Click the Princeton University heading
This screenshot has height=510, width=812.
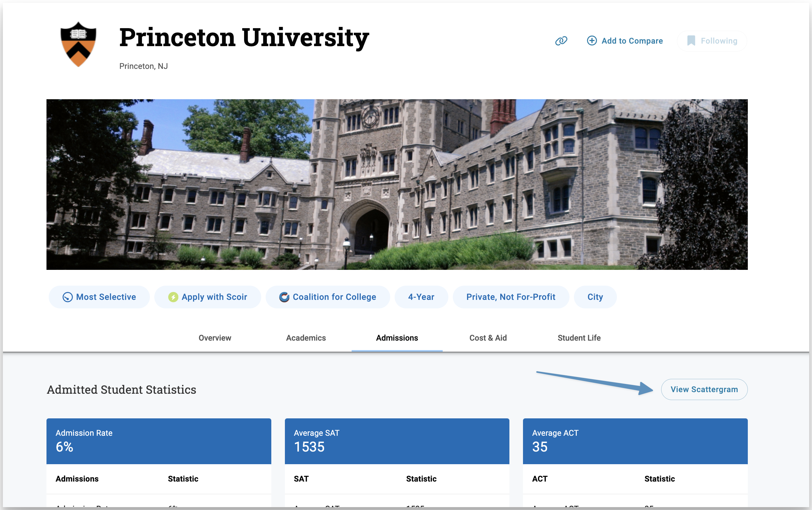[x=244, y=37]
